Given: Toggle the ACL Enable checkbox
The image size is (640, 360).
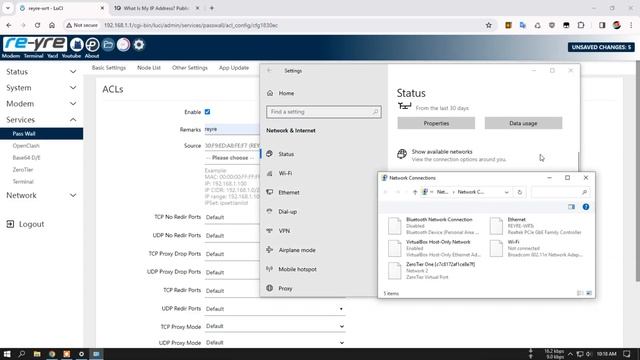Looking at the screenshot, I should (207, 112).
